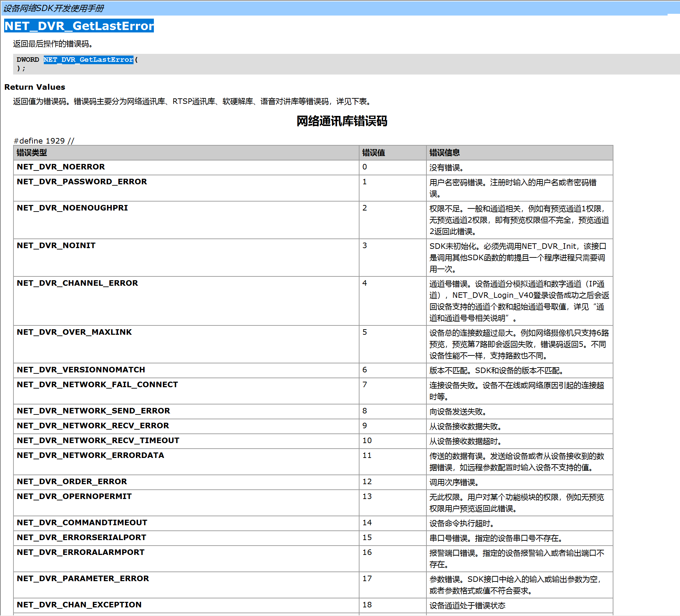
Task: Click the 返回最后操作的错误码 summary line
Action: pyautogui.click(x=53, y=44)
